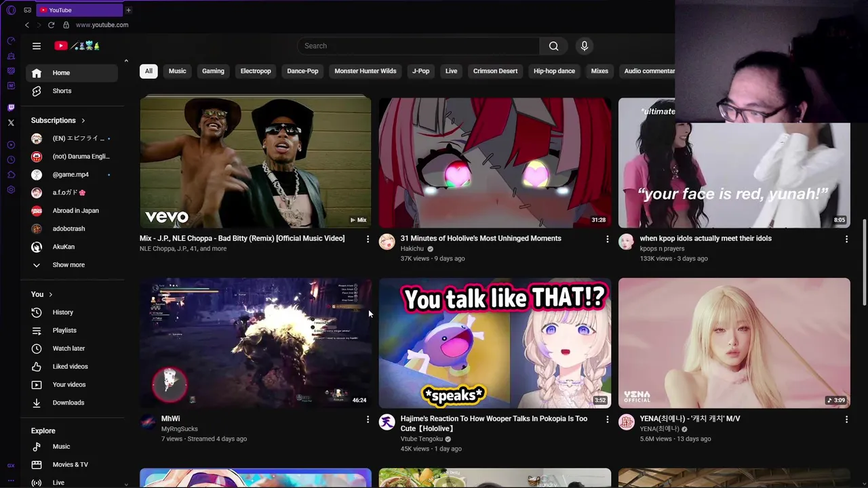Select the Crimson Desert chip

pos(495,71)
